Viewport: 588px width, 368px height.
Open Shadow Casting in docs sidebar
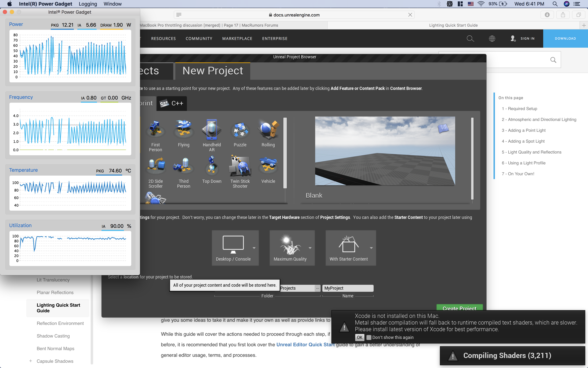tap(53, 336)
